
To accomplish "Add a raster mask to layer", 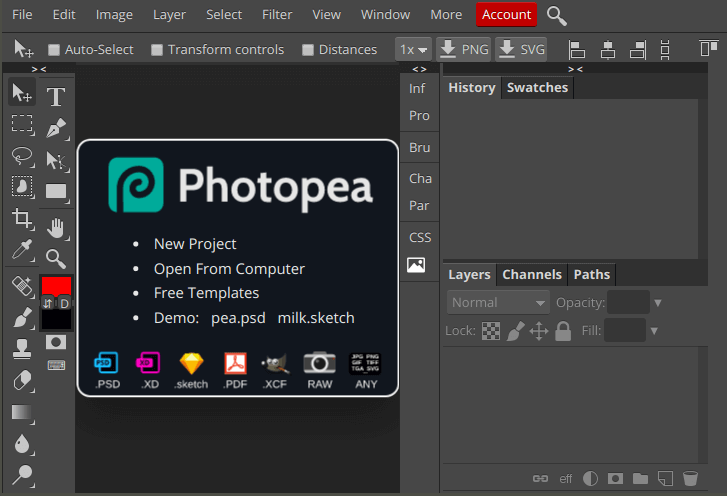I will coord(615,478).
